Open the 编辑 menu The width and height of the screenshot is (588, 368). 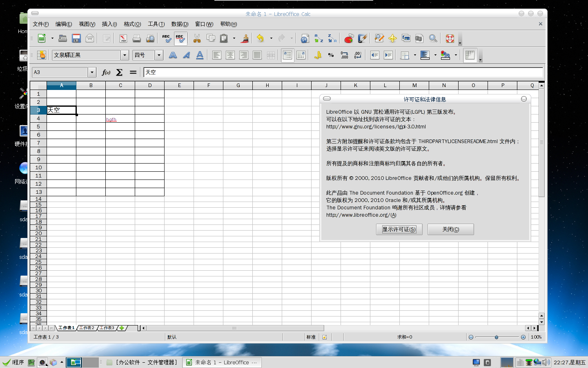point(64,24)
